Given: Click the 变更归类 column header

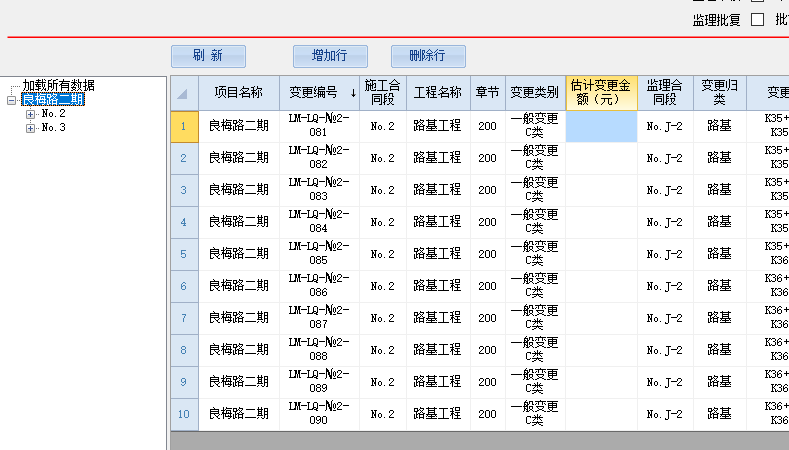Looking at the screenshot, I should click(x=720, y=93).
